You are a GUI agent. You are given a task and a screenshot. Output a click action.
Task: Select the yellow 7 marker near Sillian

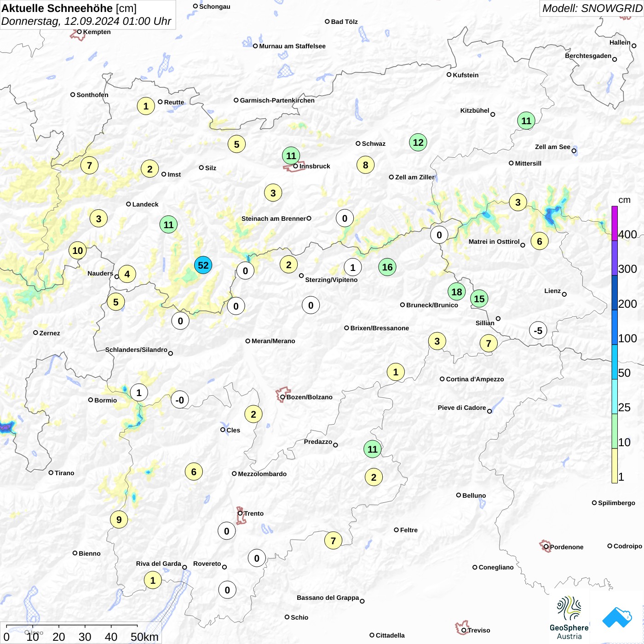point(489,343)
